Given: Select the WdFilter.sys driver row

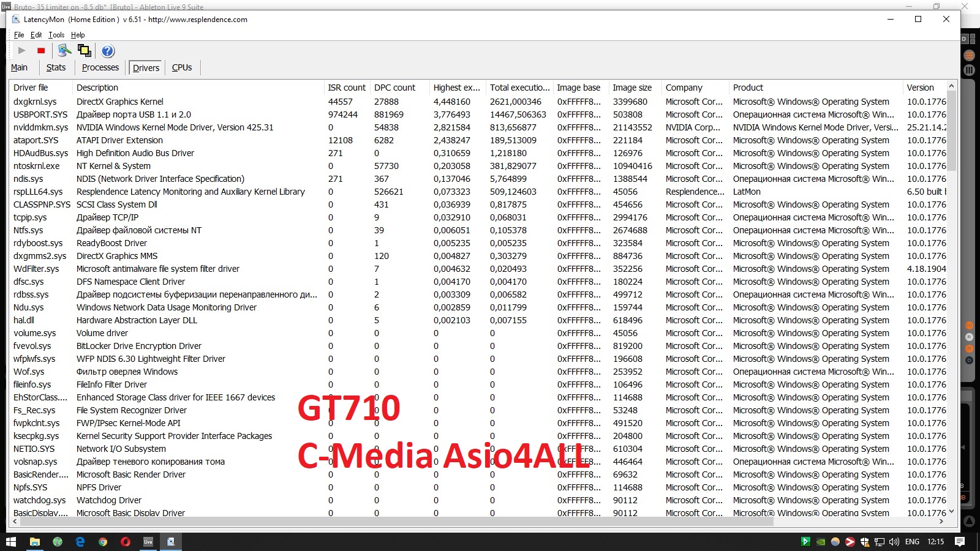Looking at the screenshot, I should pyautogui.click(x=478, y=269).
